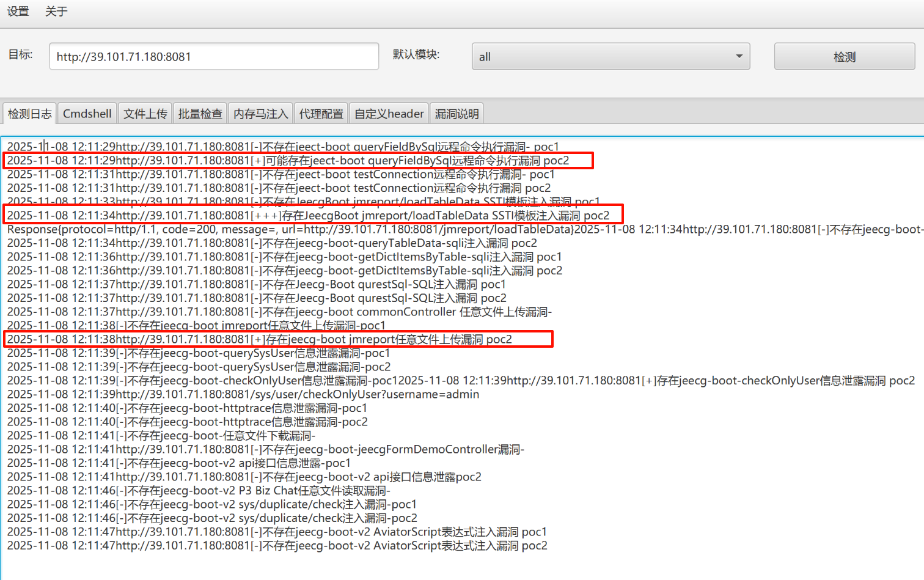Screen dimensions: 924x580
Task: Switch to the 漏洞说明 tab
Action: (457, 113)
